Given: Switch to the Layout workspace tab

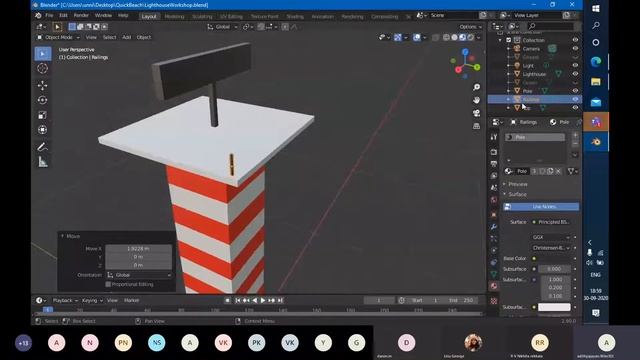Looking at the screenshot, I should coord(149,16).
